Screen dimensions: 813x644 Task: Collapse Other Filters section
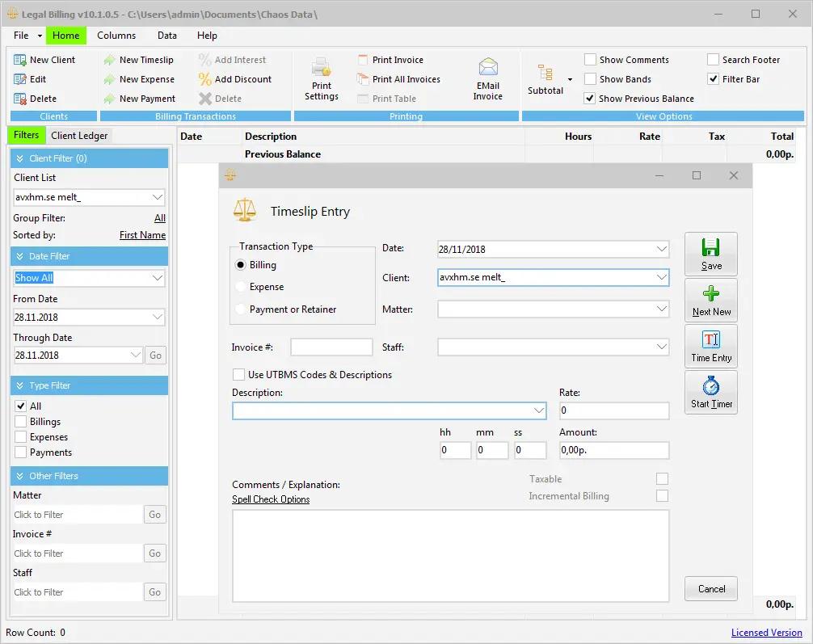pyautogui.click(x=19, y=476)
